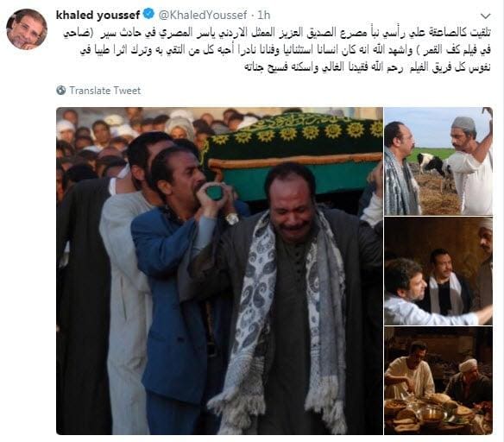Image resolution: width=504 pixels, height=442 pixels.
Task: Open khaled youssef's round profile avatar
Action: [x=27, y=29]
